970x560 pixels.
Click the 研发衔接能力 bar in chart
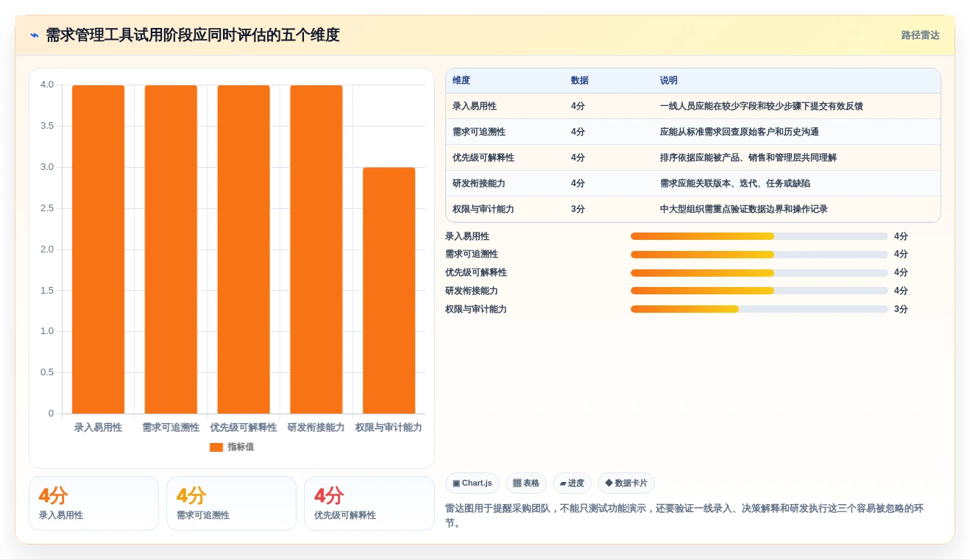[316, 249]
